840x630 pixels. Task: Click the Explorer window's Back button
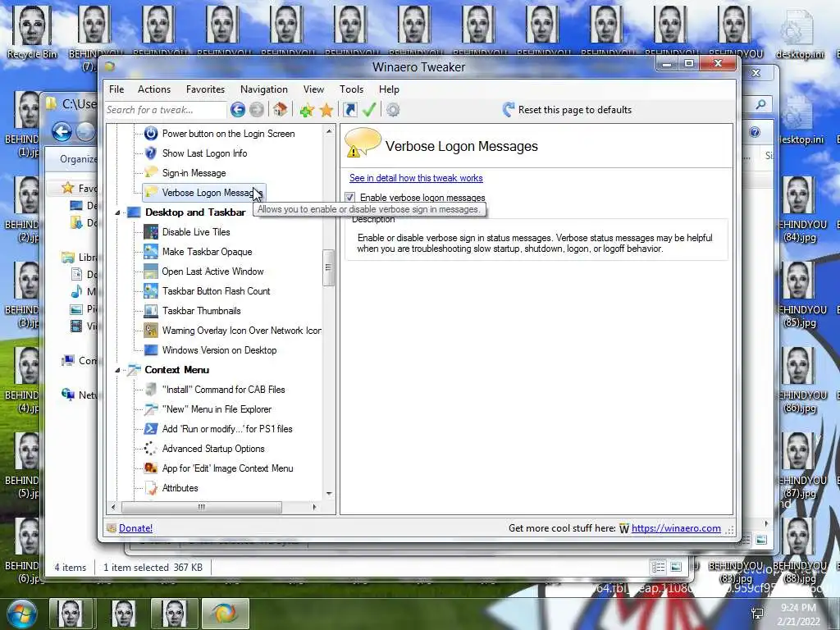point(62,132)
